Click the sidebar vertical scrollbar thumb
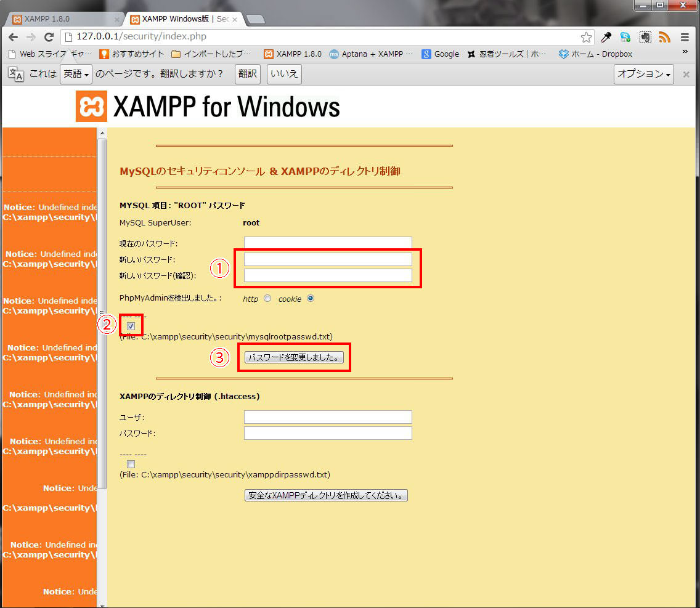 click(102, 314)
